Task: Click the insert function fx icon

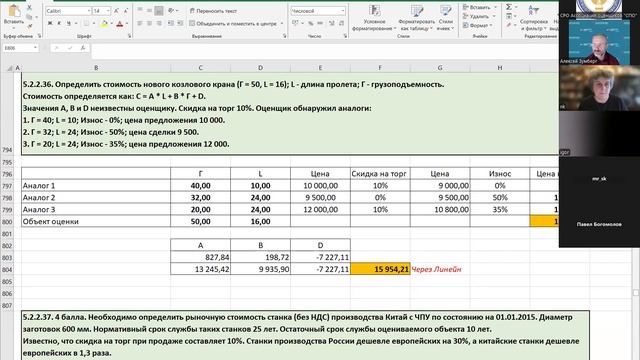Action: click(83, 48)
